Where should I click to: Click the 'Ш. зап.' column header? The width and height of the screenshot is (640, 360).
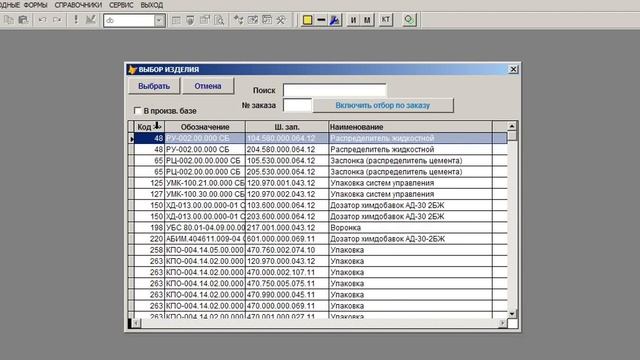(287, 127)
